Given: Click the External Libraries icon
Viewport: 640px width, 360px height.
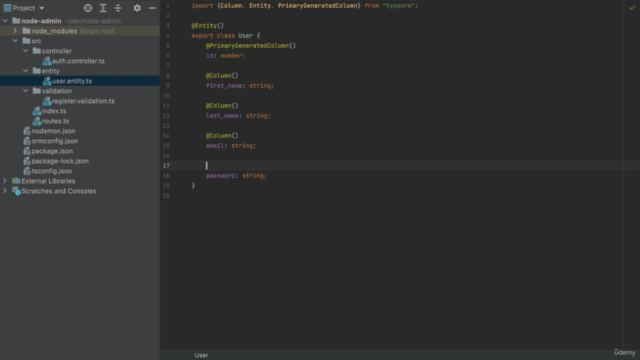Looking at the screenshot, I should coord(16,180).
